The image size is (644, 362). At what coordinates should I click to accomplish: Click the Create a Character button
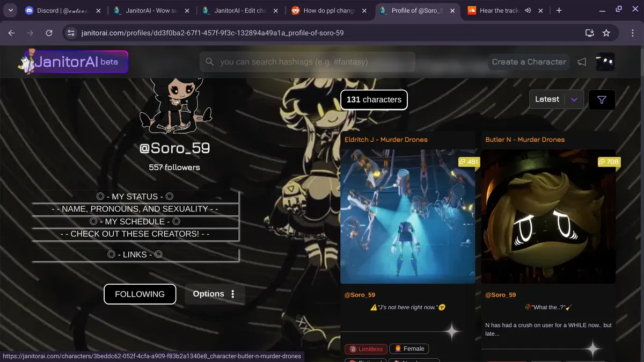click(529, 62)
